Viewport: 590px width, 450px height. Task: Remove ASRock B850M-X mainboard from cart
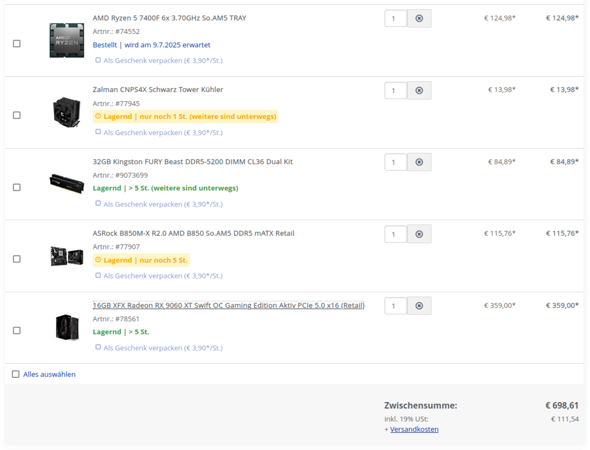419,234
